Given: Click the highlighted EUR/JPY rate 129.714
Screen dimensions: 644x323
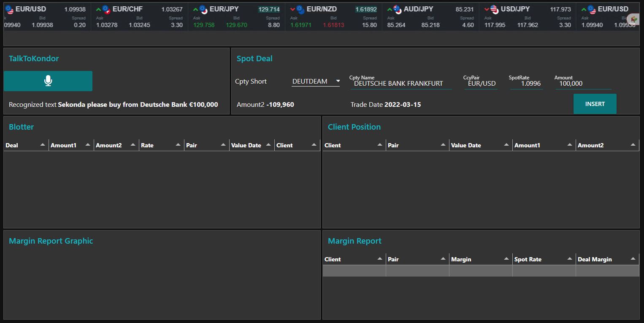Looking at the screenshot, I should [x=269, y=9].
